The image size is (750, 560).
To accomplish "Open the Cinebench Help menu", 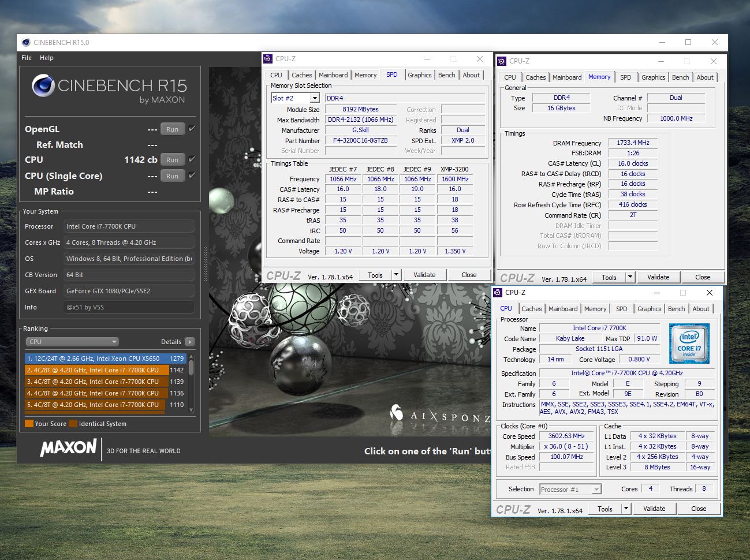I will tap(47, 58).
